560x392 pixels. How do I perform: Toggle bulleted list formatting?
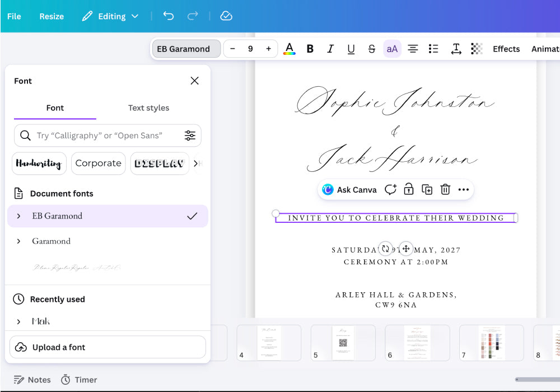pyautogui.click(x=433, y=49)
